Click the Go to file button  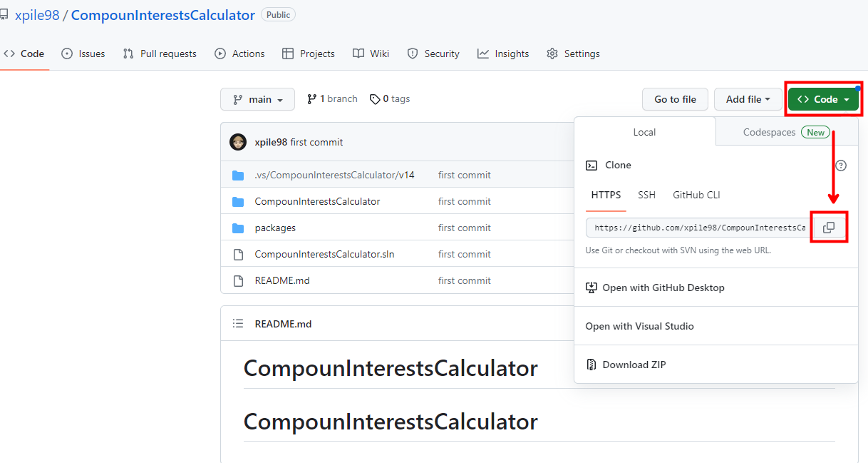[675, 99]
